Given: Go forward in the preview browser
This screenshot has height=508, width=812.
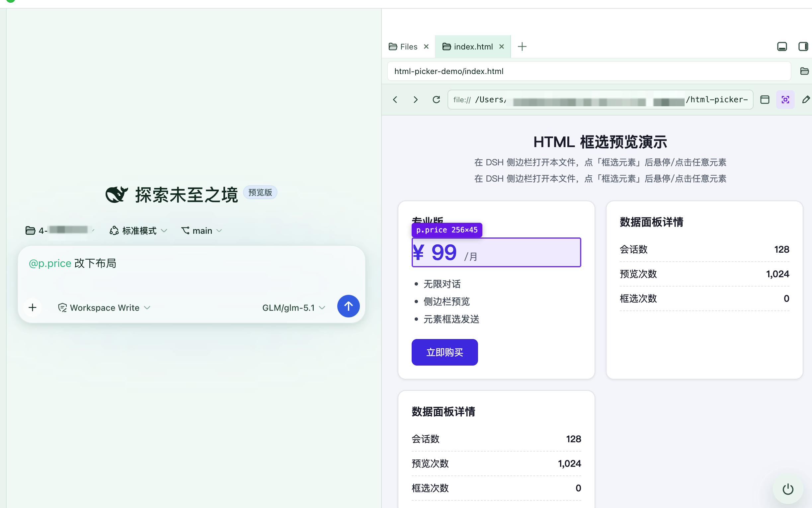Looking at the screenshot, I should (x=415, y=100).
